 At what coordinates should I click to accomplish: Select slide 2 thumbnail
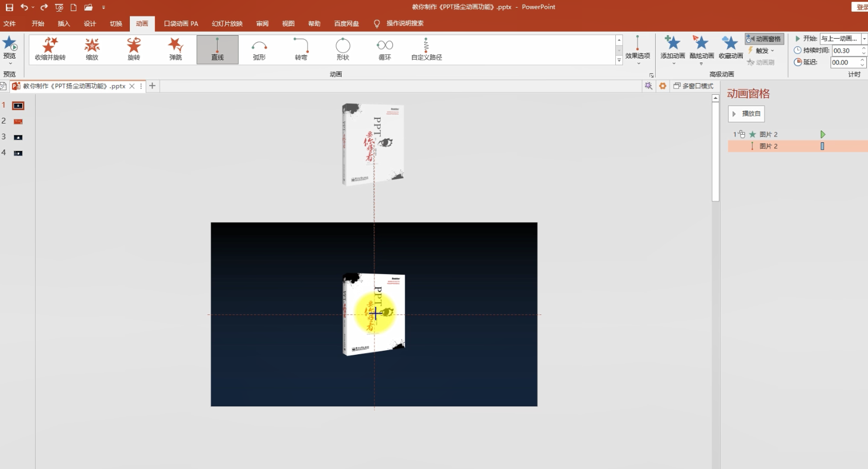(19, 121)
